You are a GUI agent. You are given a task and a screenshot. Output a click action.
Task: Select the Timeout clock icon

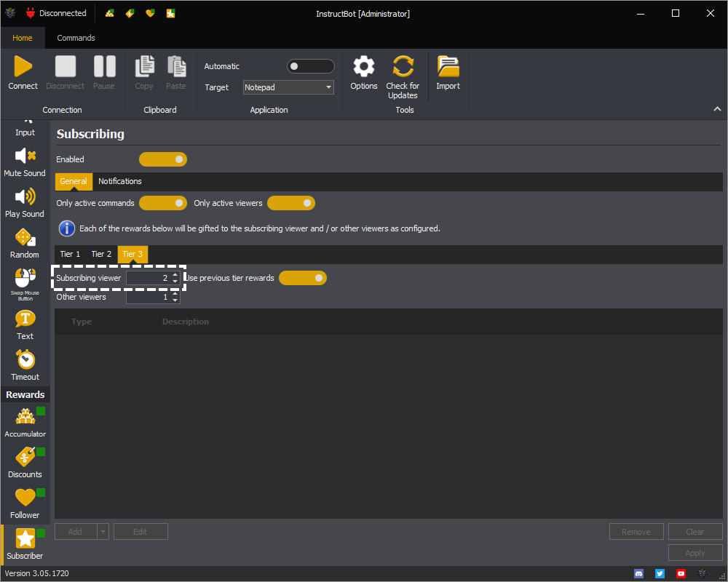tap(25, 359)
